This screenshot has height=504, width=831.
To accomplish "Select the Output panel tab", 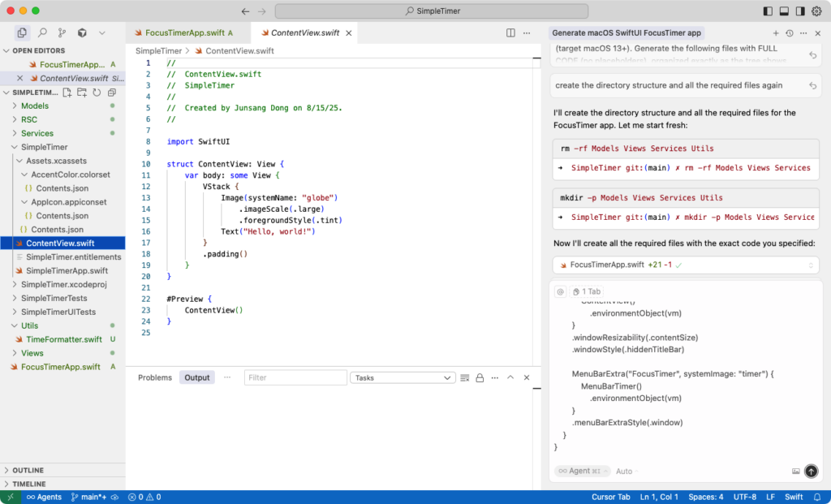I will [x=197, y=378].
